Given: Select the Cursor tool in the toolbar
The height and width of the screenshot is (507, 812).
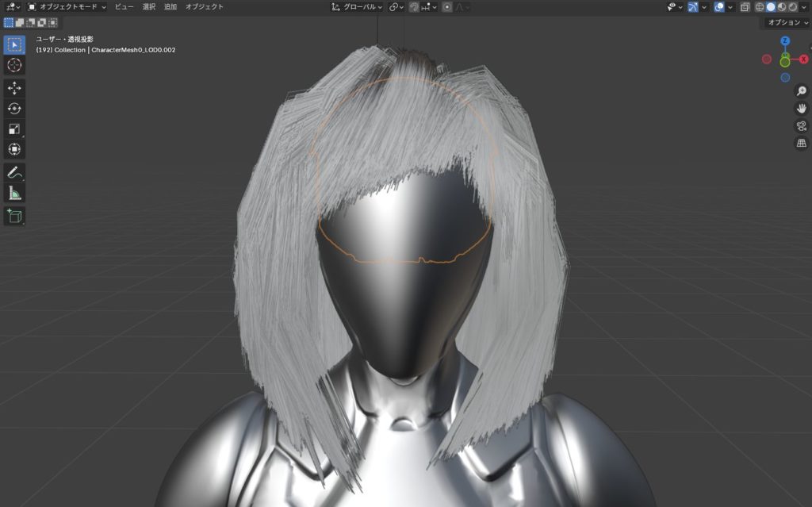Looking at the screenshot, I should click(x=14, y=65).
